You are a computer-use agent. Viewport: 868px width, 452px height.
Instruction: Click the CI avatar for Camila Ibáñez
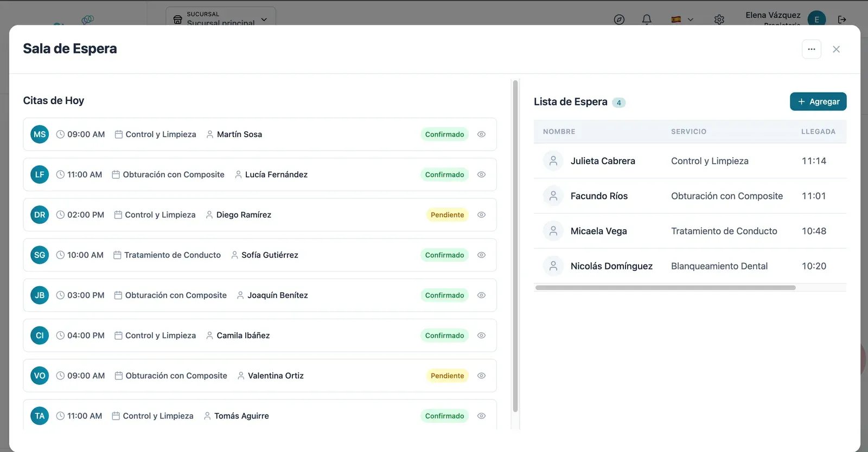pos(40,335)
